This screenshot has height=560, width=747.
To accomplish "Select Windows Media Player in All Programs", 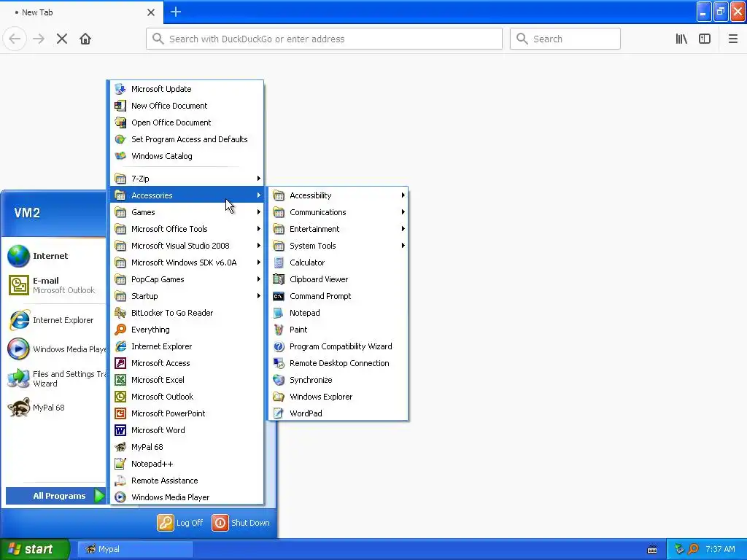I will point(187,497).
